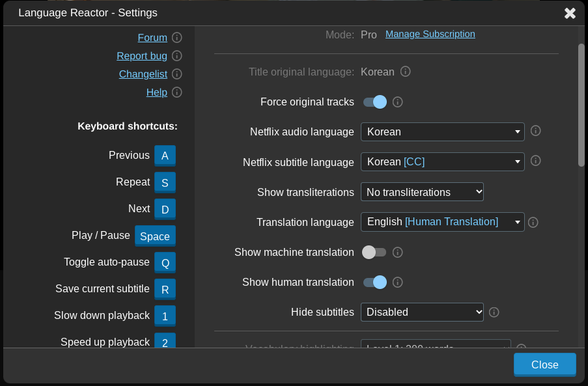588x386 pixels.
Task: Click the D key for Next shortcut
Action: tap(165, 209)
